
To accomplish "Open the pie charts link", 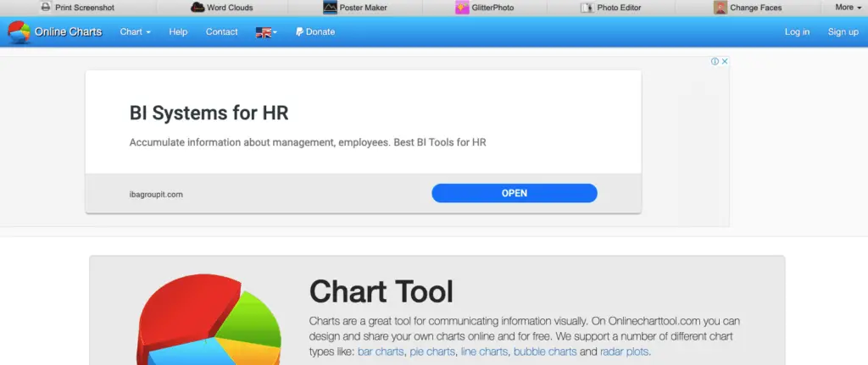I will point(432,351).
